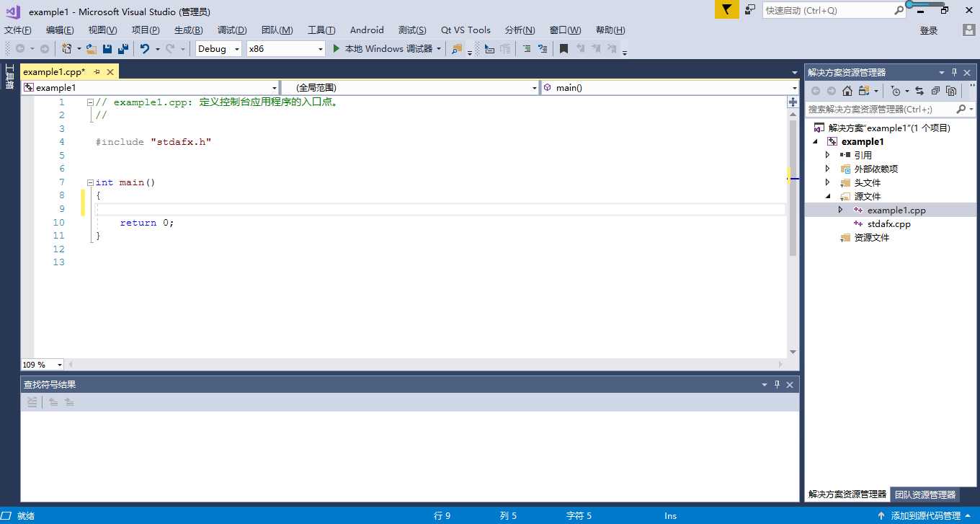Click 添加到源代码管理 in status bar

[925, 516]
